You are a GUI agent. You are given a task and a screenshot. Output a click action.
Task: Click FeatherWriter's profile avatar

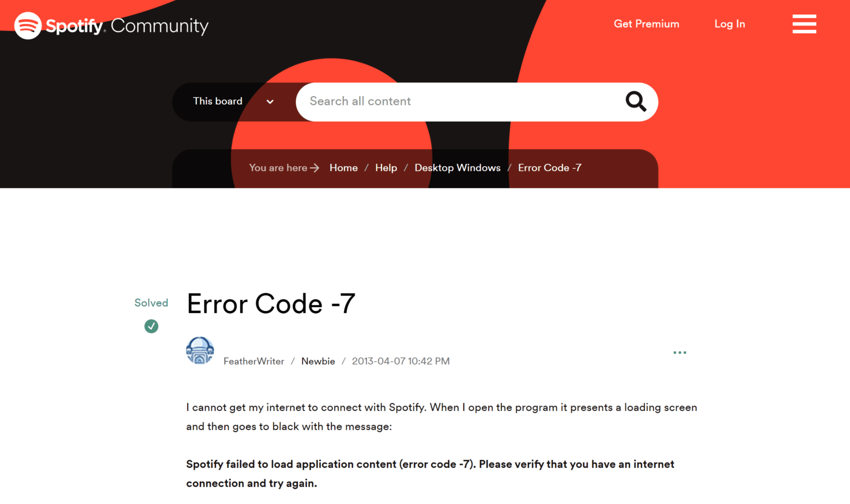tap(200, 351)
